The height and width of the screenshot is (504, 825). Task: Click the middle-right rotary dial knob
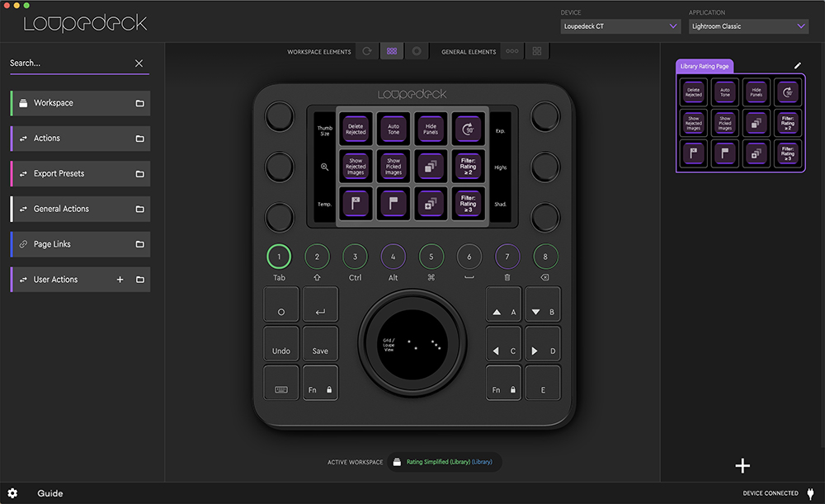545,167
